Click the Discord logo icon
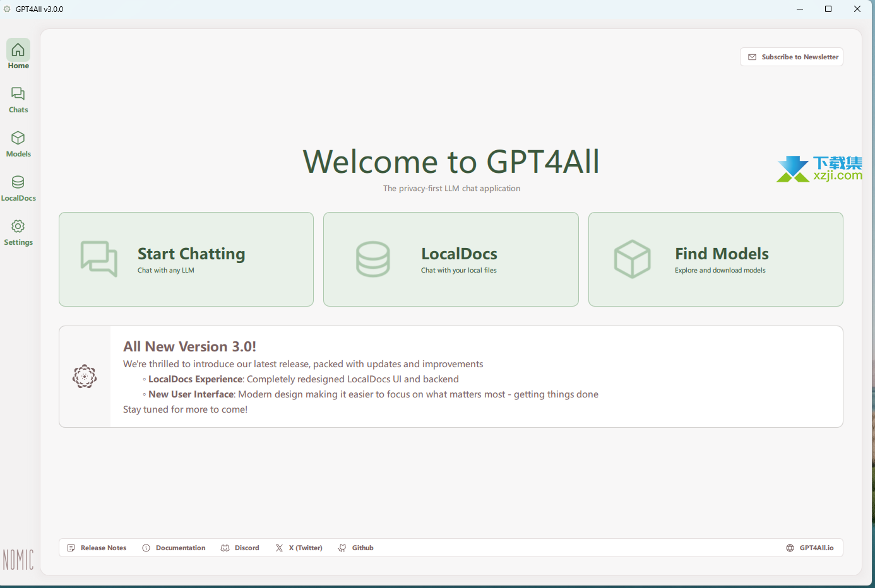875x588 pixels. click(225, 548)
